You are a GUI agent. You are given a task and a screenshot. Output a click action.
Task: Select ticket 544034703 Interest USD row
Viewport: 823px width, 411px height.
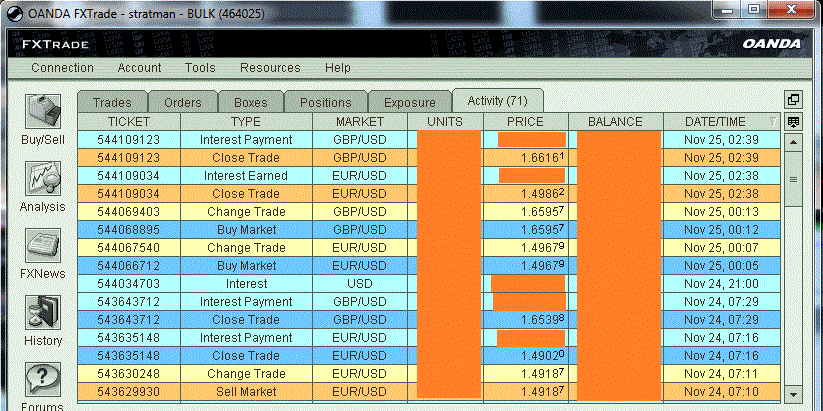[429, 283]
